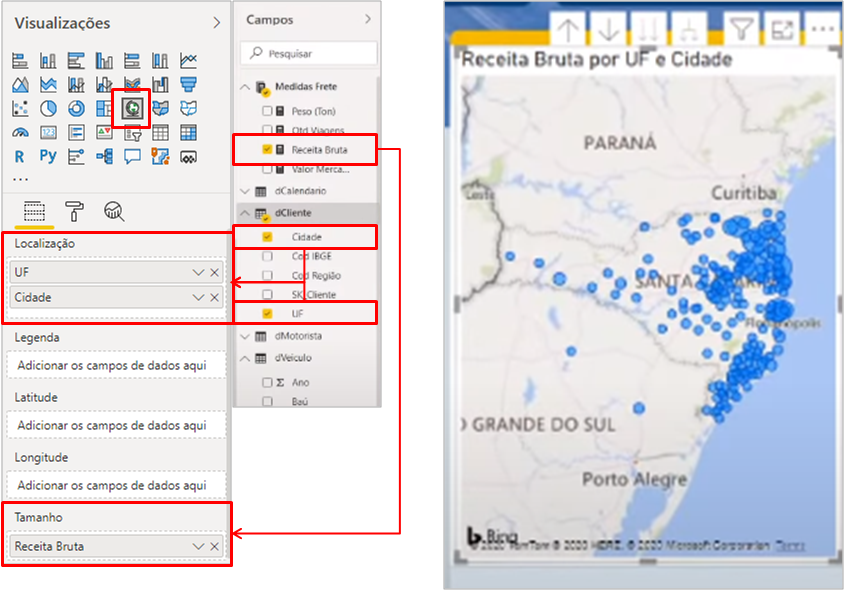
Task: Select the Funnel chart visualization
Action: point(188,84)
